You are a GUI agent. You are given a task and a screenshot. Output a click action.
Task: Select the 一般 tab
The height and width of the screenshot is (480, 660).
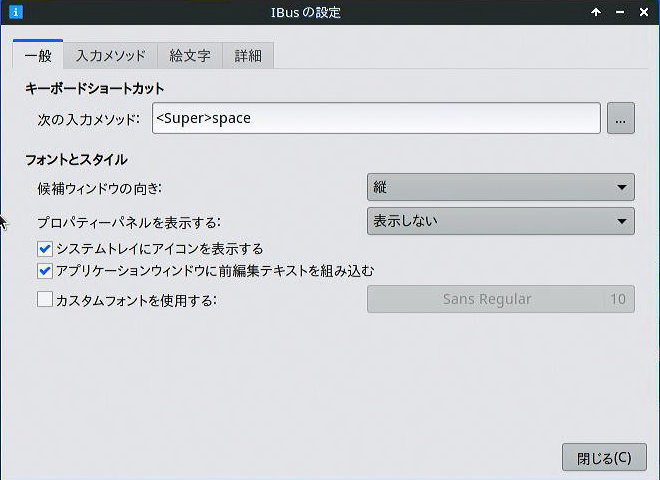point(38,54)
